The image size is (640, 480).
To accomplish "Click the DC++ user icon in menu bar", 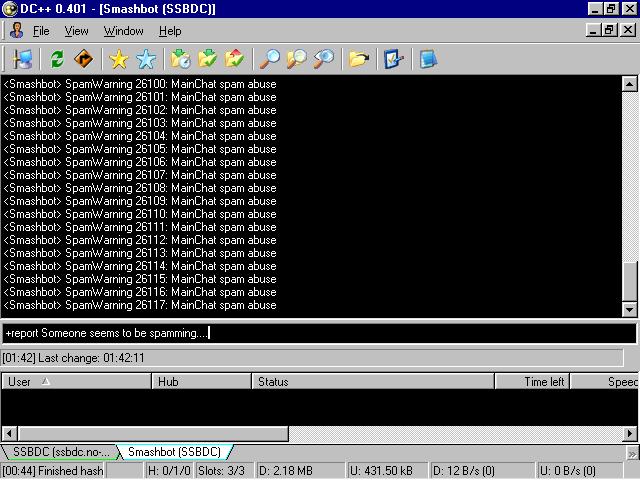I will 16,31.
